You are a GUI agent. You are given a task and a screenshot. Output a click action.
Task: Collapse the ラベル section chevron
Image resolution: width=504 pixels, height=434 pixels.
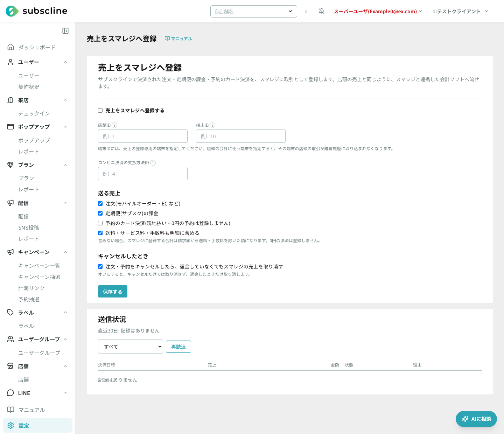click(x=65, y=313)
